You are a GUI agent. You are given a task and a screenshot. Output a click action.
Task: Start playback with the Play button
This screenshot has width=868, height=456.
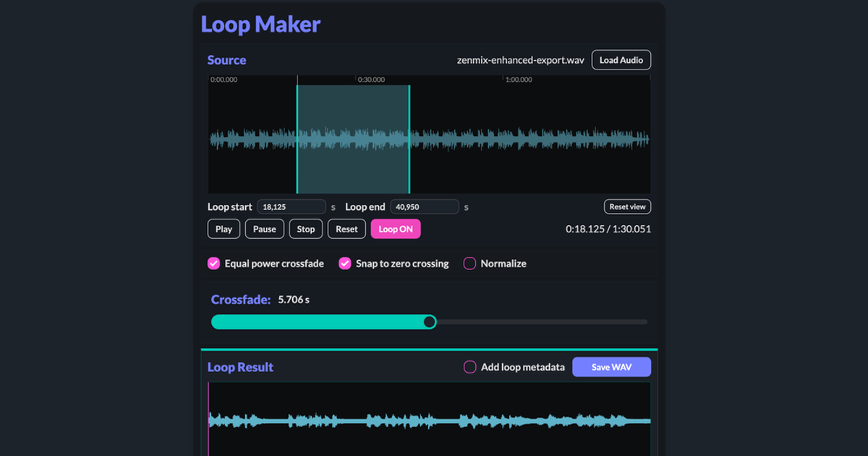224,229
